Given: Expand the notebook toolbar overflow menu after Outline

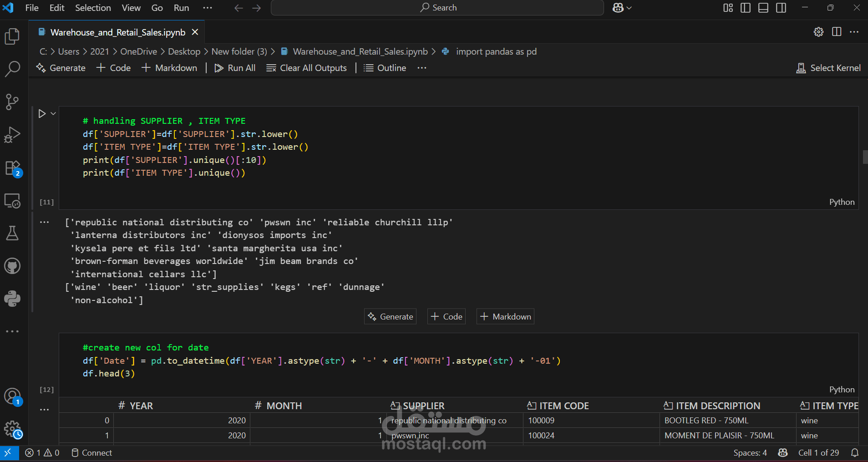Looking at the screenshot, I should pos(422,68).
